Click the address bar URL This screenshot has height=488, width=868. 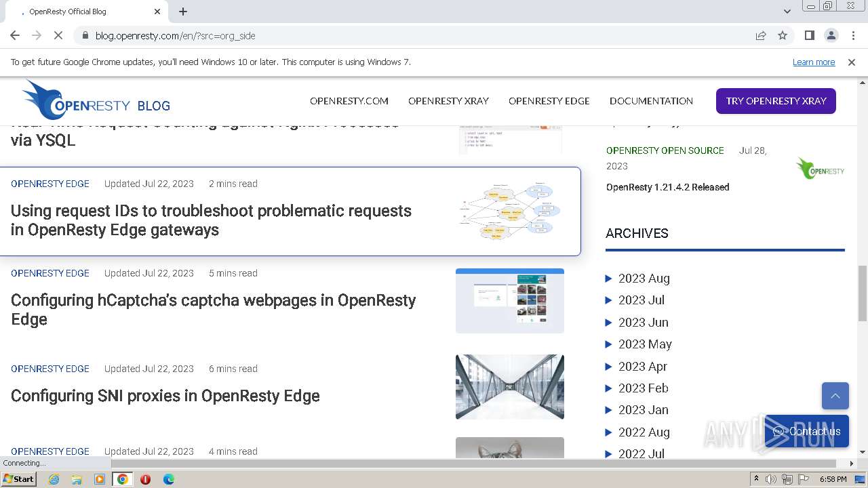click(x=175, y=35)
